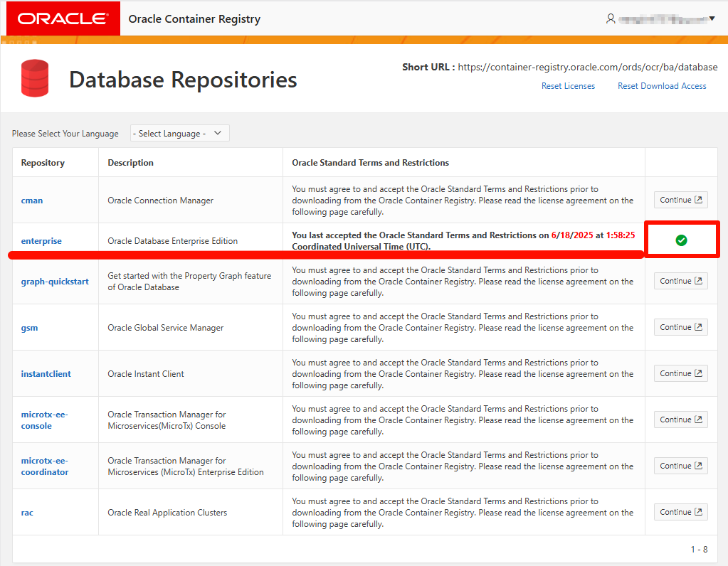Image resolution: width=728 pixels, height=566 pixels.
Task: Expand the user account dropdown arrow
Action: pos(712,18)
